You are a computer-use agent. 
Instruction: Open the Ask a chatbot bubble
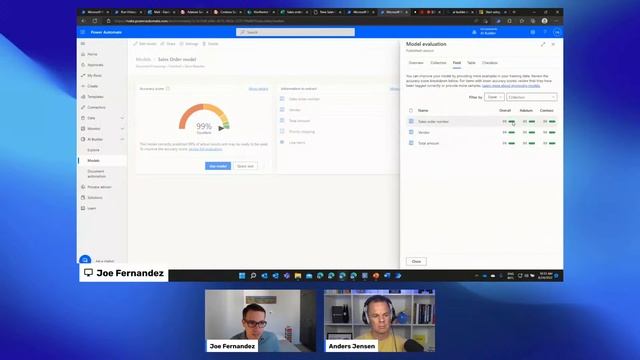tap(85, 260)
